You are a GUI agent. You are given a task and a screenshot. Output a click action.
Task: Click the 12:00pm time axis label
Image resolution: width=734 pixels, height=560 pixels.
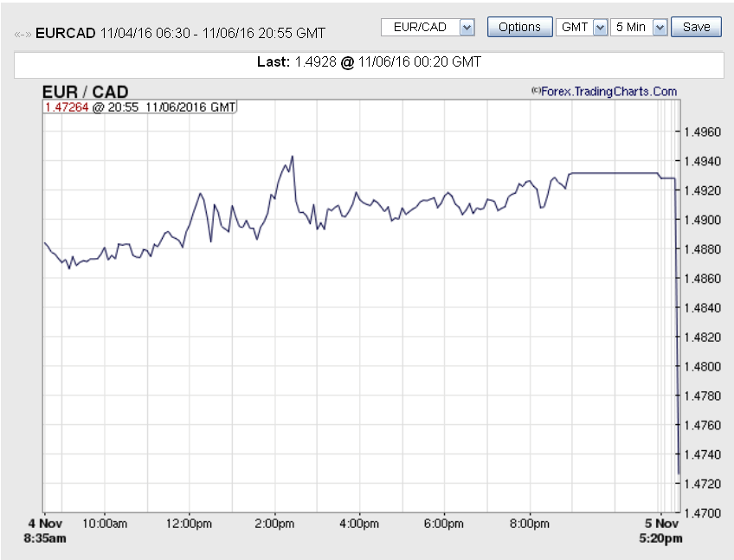[x=189, y=524]
